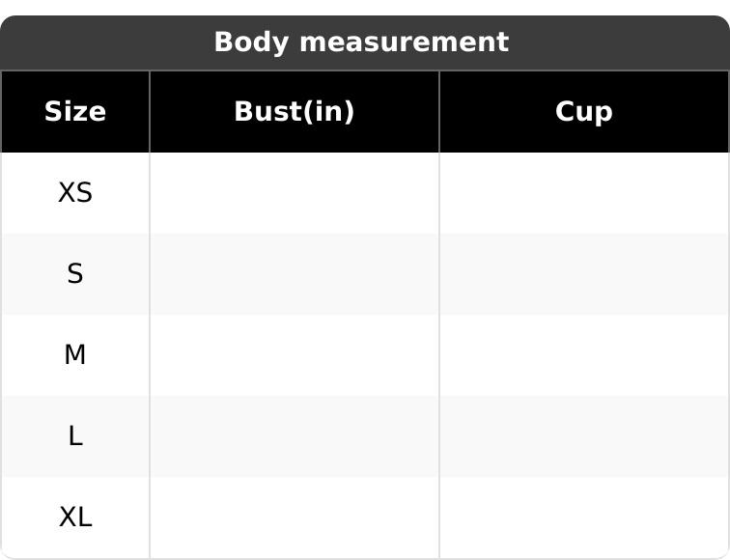Choose the M size label
Image resolution: width=730 pixels, height=560 pixels.
point(75,355)
